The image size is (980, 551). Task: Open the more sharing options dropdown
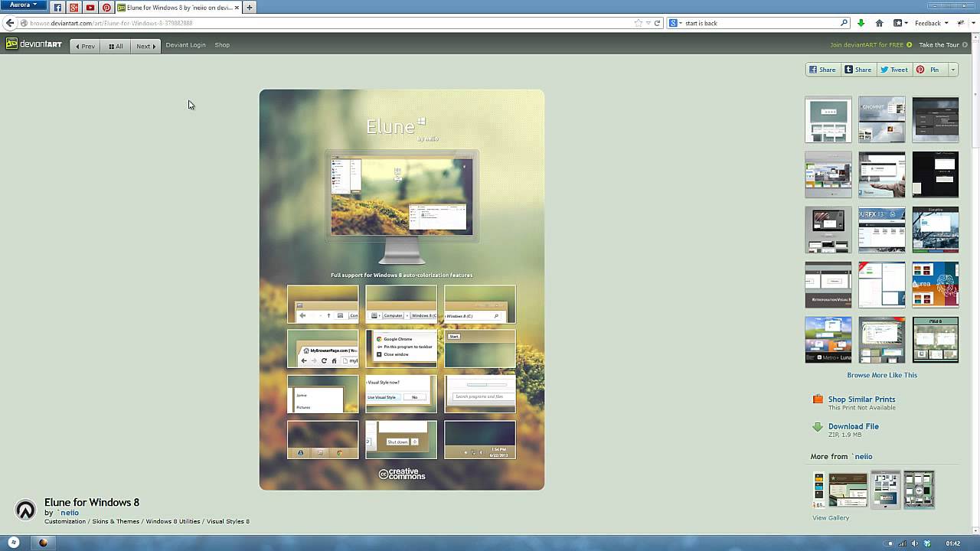pyautogui.click(x=952, y=70)
